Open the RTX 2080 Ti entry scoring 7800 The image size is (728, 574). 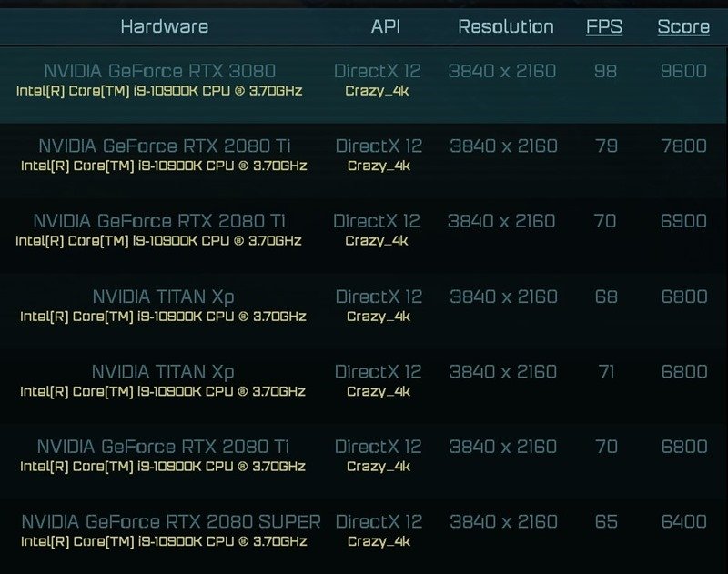pos(164,146)
